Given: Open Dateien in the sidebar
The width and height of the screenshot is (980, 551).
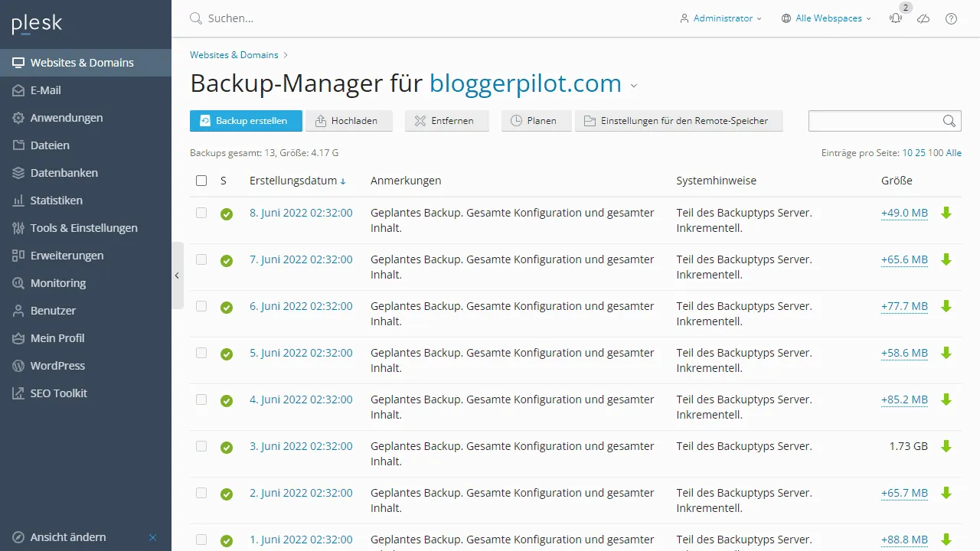Looking at the screenshot, I should coord(86,145).
